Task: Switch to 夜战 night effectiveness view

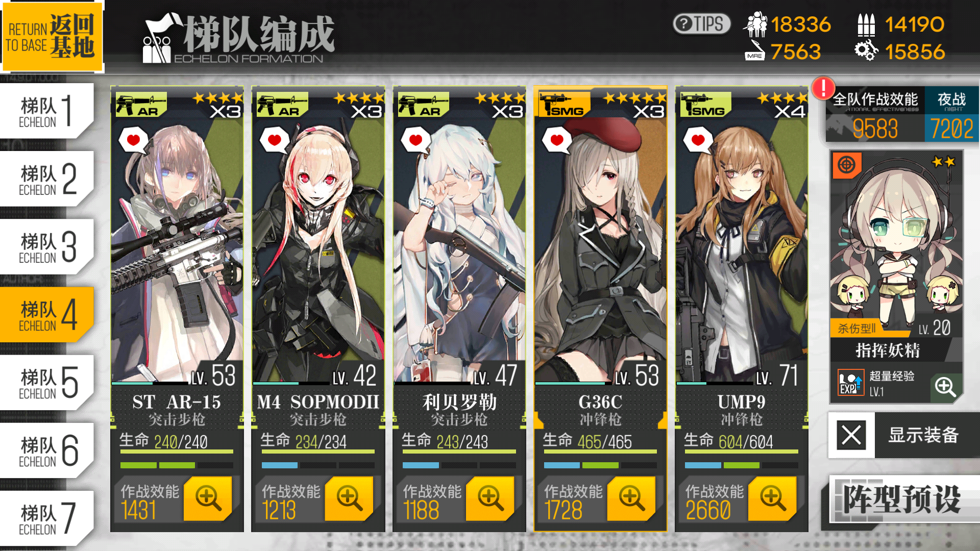Action: click(951, 115)
